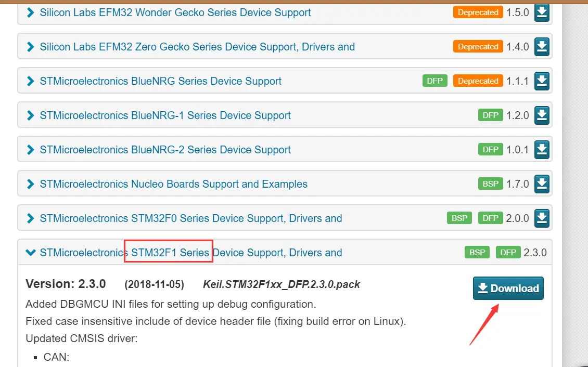
Task: Click DFP badge on BlueNRG Series row
Action: pos(435,81)
